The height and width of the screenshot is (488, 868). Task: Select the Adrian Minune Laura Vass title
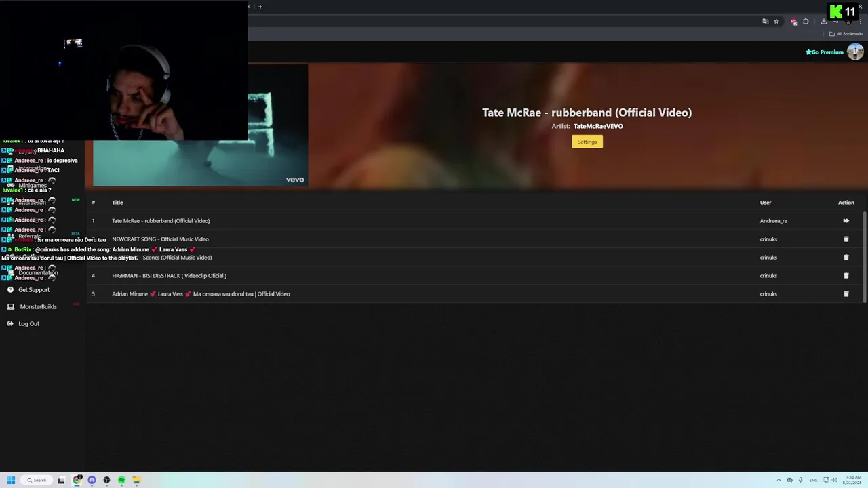coord(201,293)
